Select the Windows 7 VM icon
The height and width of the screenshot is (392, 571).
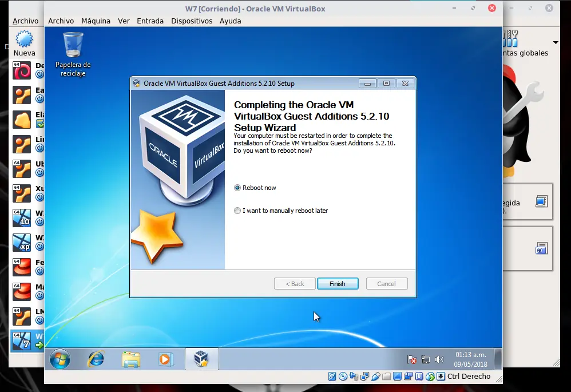tap(22, 340)
